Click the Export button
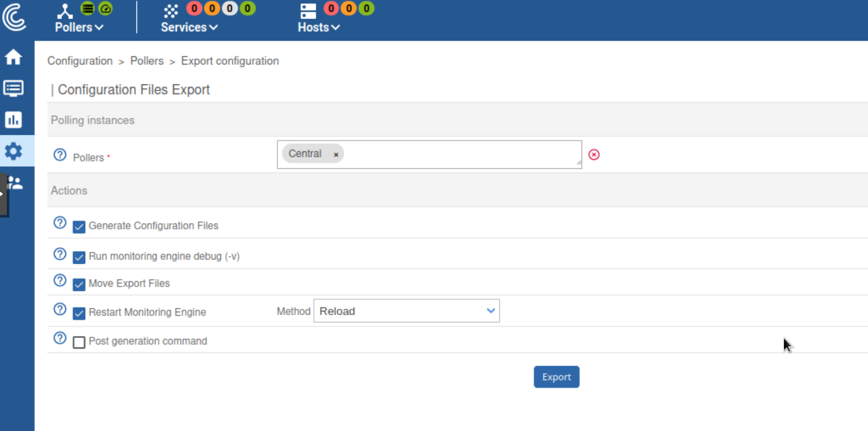Screen dimensions: 868x431 point(556,377)
